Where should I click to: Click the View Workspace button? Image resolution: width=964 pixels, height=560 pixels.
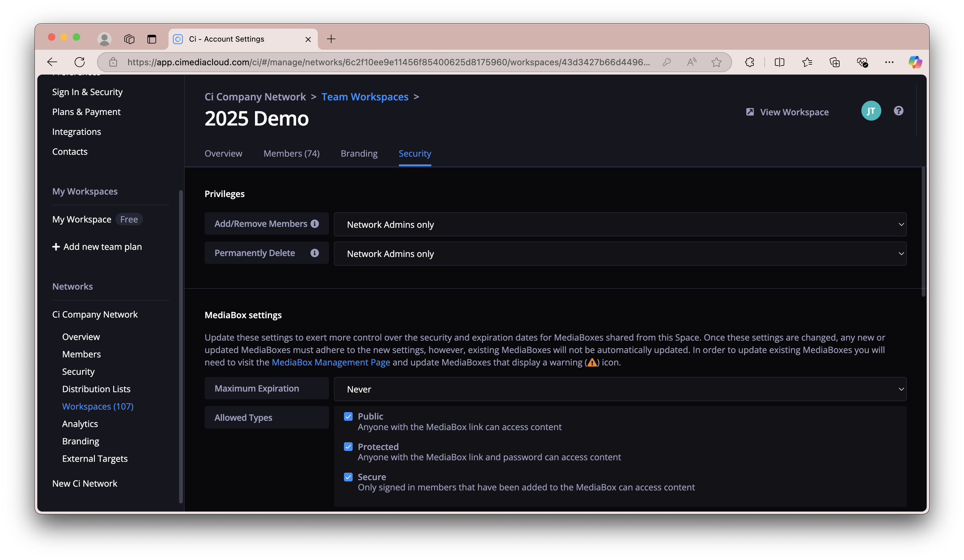787,112
